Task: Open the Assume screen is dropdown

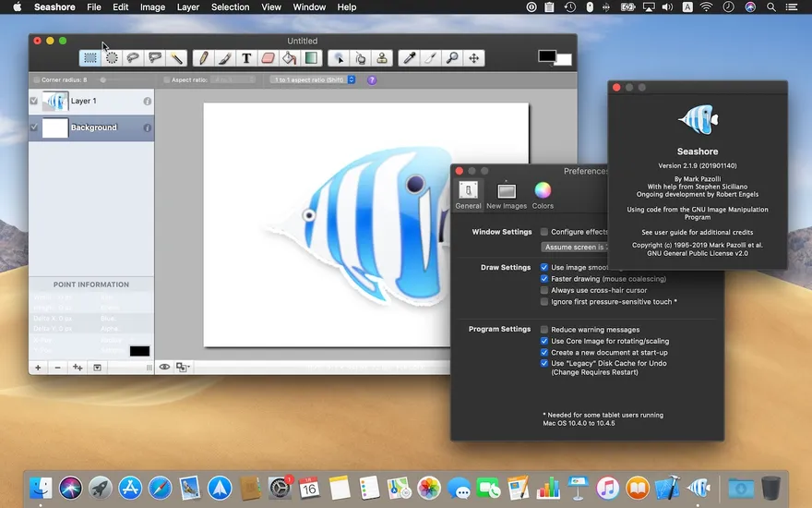Action: tap(574, 248)
